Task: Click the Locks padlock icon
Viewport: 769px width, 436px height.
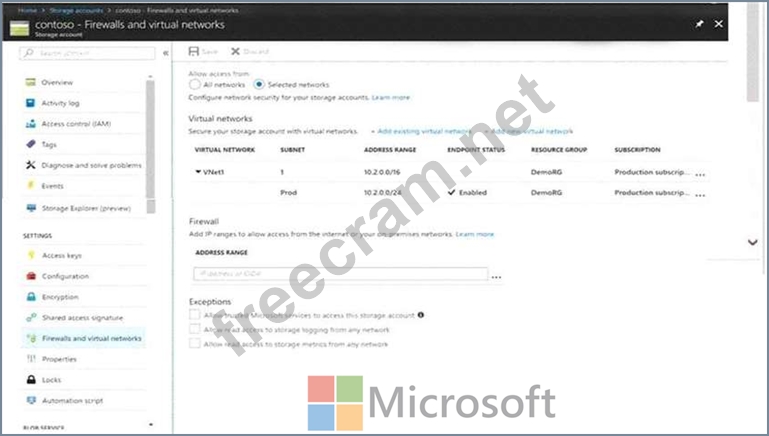Action: click(x=31, y=380)
